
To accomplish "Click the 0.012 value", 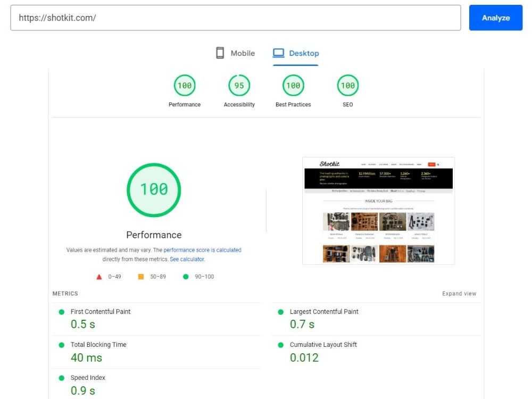I will [x=304, y=358].
